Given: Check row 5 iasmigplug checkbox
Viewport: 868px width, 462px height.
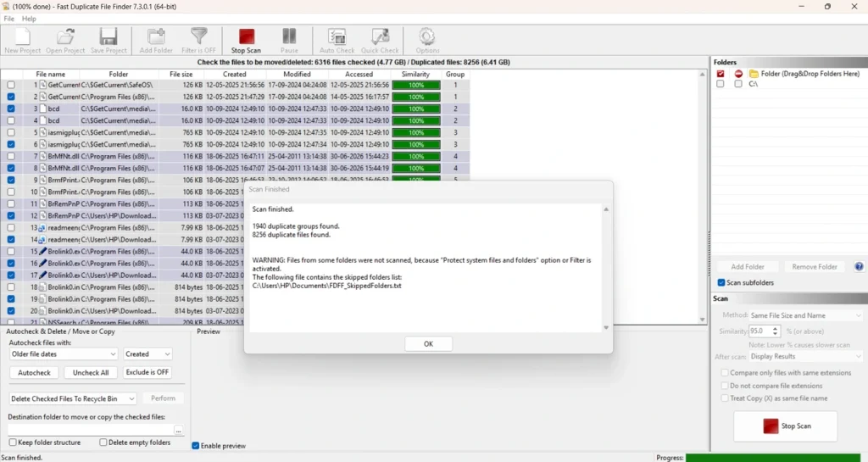Looking at the screenshot, I should pyautogui.click(x=11, y=133).
